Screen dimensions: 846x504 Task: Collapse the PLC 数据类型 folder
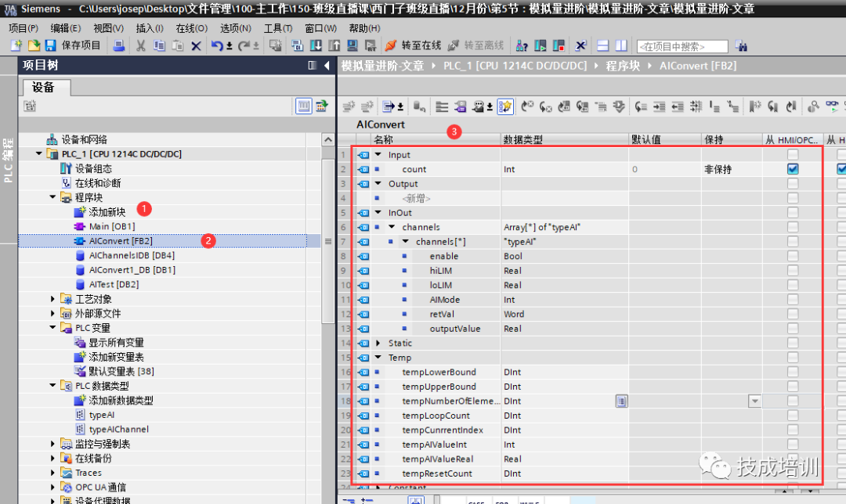click(52, 385)
